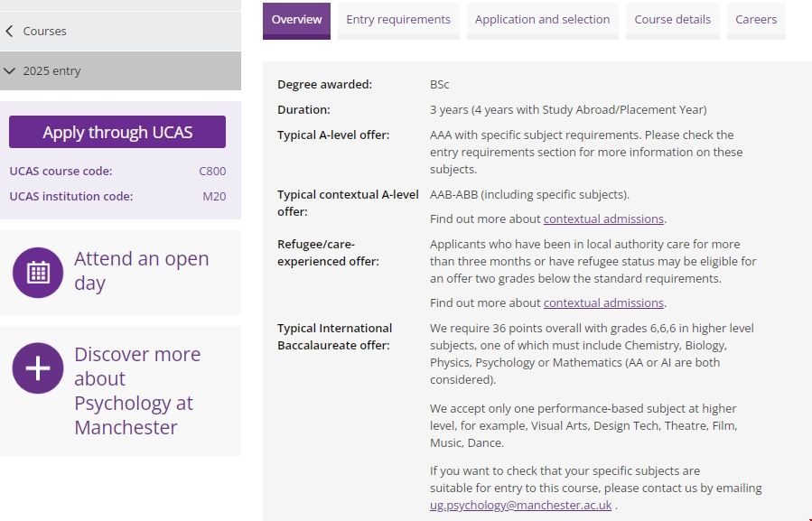Follow contextual admissions link under contextual A-level offer
Screen dimensions: 812x521
603,219
